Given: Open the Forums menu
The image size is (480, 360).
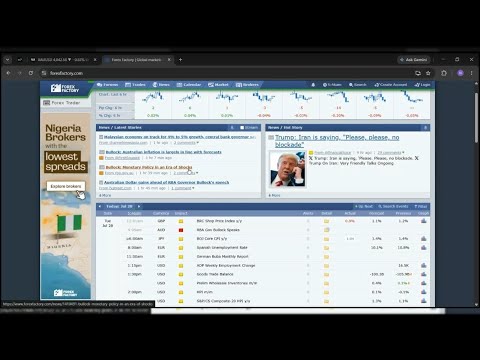Looking at the screenshot, I should click(107, 85).
